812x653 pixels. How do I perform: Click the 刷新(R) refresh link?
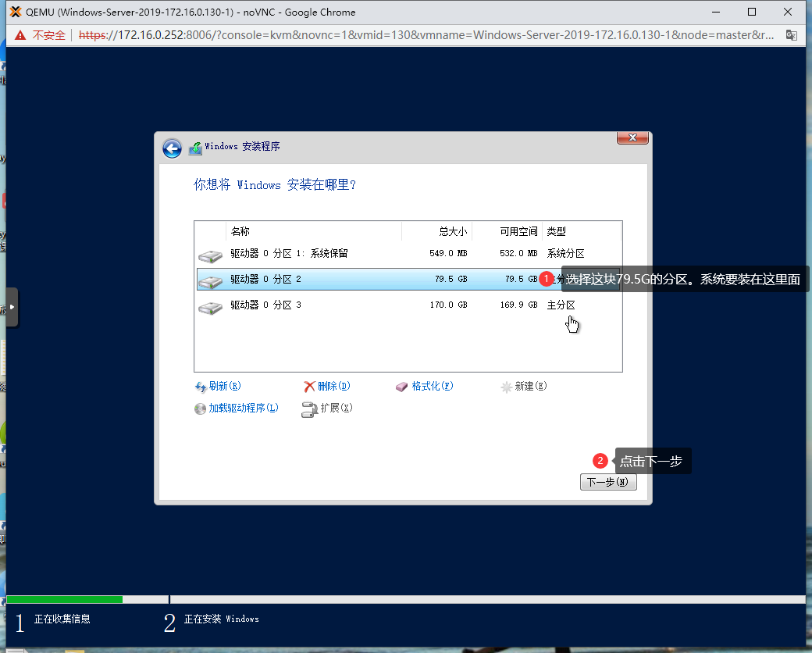pyautogui.click(x=225, y=386)
